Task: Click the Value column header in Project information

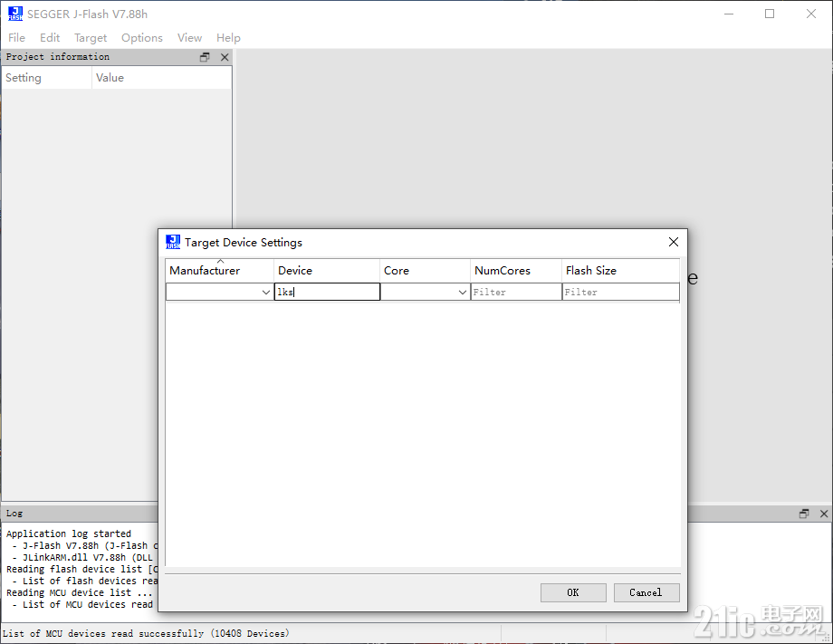Action: click(161, 78)
